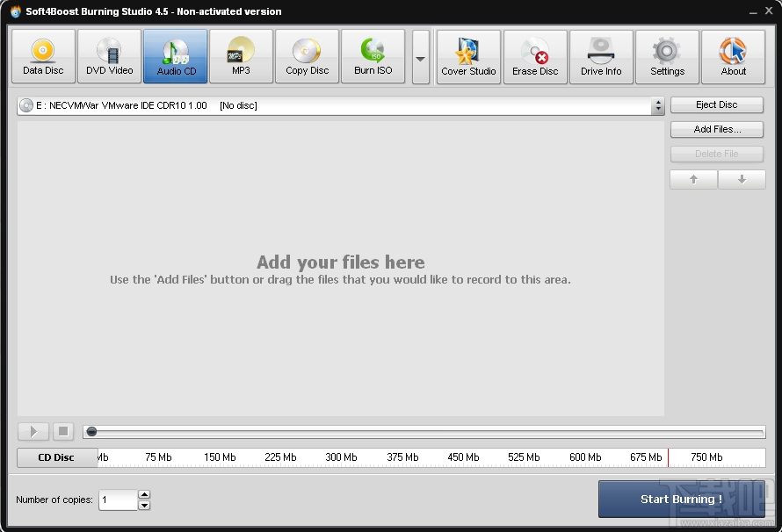Open Settings

click(667, 57)
